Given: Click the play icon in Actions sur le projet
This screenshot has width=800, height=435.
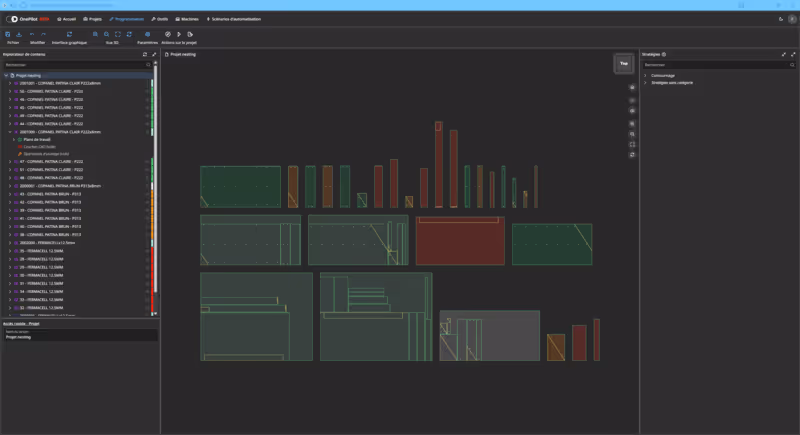Looking at the screenshot, I should coord(179,34).
